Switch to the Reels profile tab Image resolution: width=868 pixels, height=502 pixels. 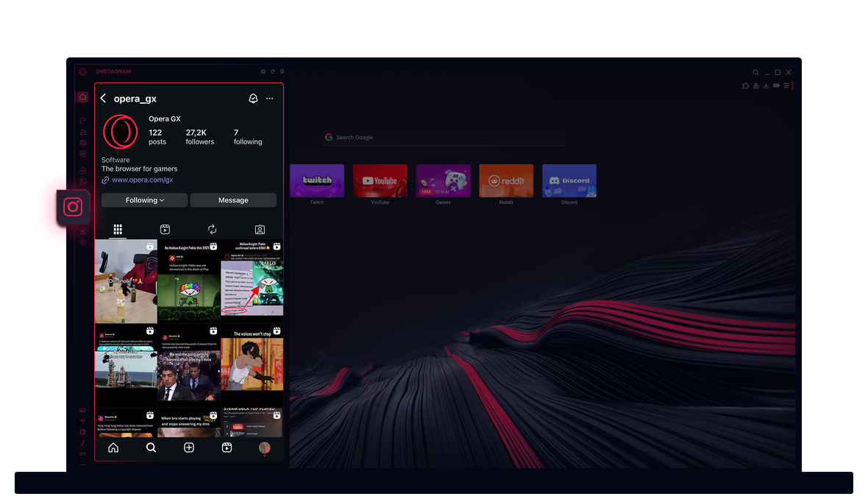tap(165, 230)
